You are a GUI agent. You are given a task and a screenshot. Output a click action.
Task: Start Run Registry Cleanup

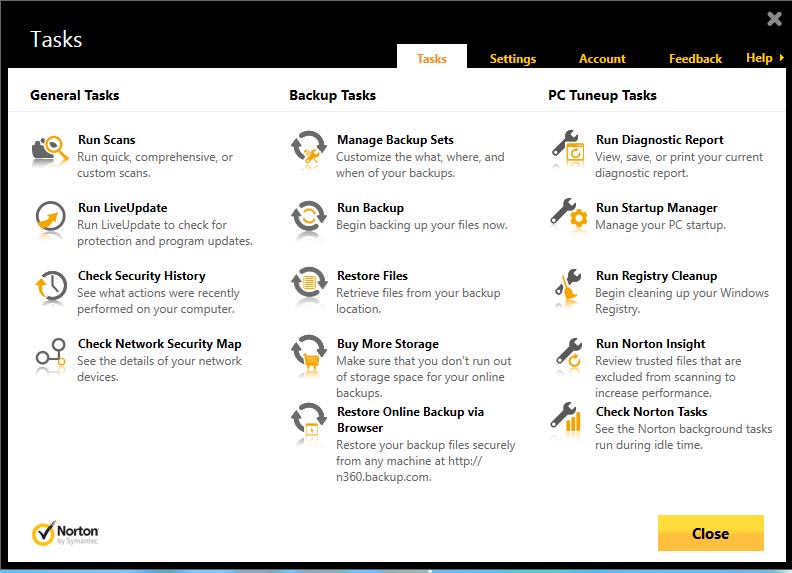pos(657,275)
